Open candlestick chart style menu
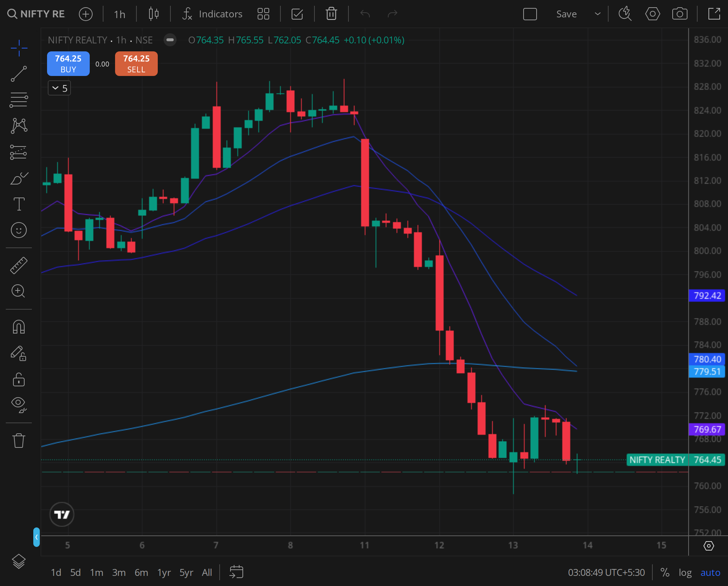The width and height of the screenshot is (728, 586). coord(154,14)
